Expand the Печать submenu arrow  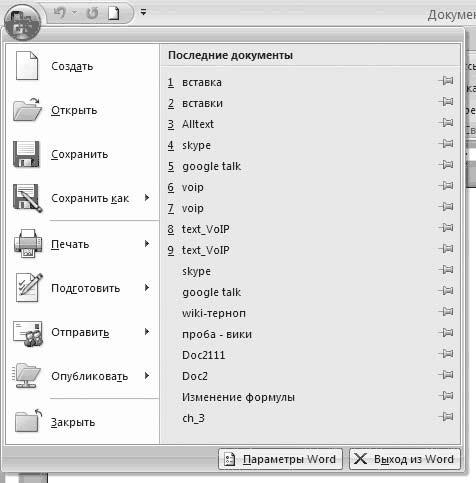click(147, 244)
